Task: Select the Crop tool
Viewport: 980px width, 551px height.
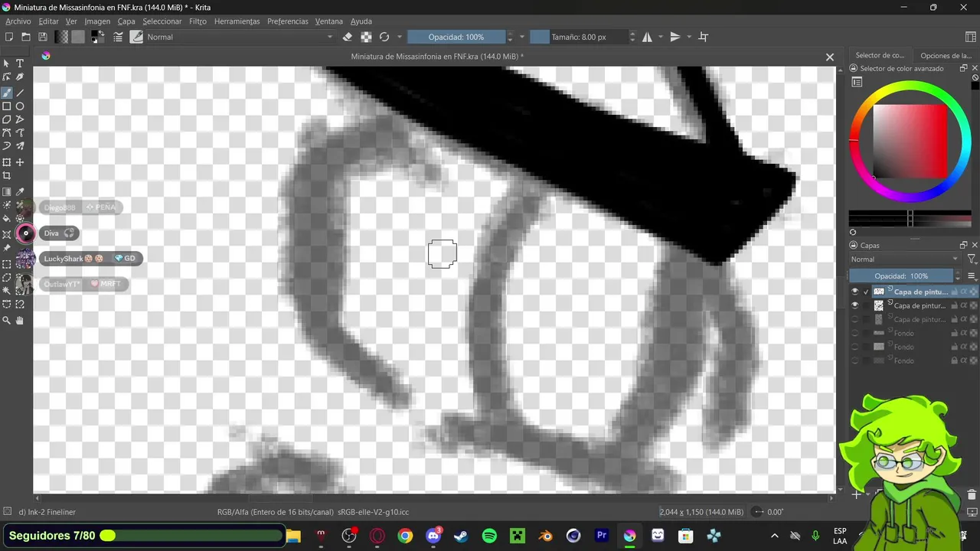Action: [7, 175]
